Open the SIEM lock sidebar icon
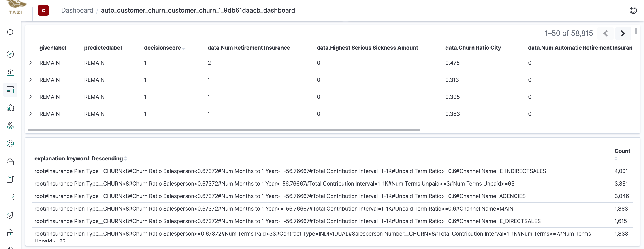 tap(10, 233)
